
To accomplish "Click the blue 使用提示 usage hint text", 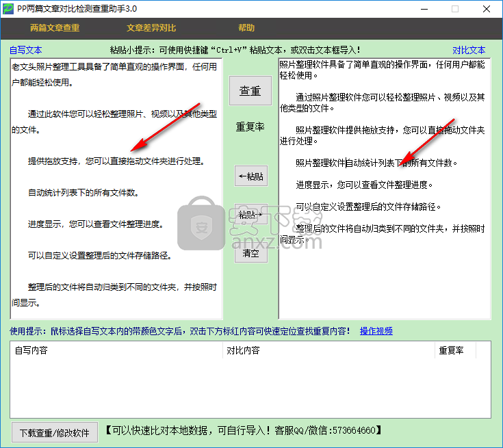I will (x=179, y=331).
